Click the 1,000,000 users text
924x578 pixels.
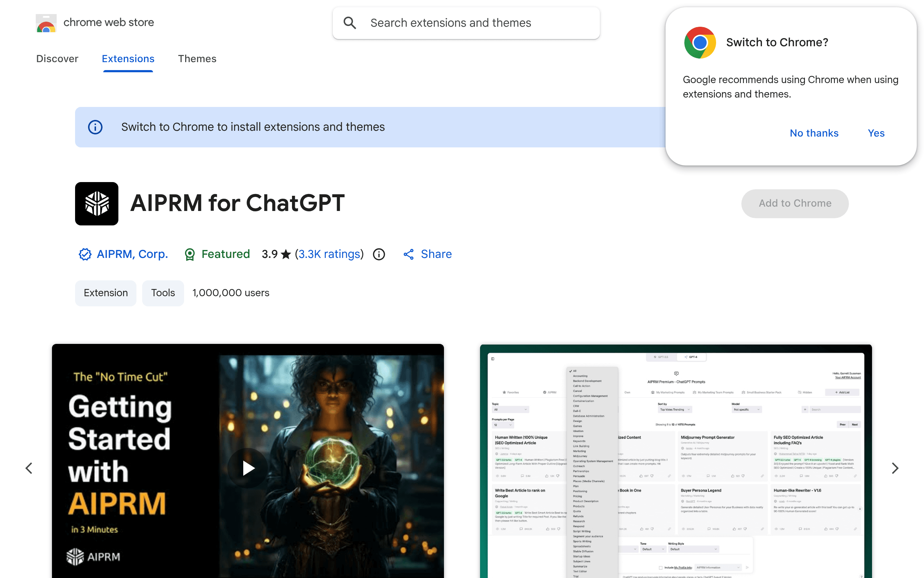(231, 293)
